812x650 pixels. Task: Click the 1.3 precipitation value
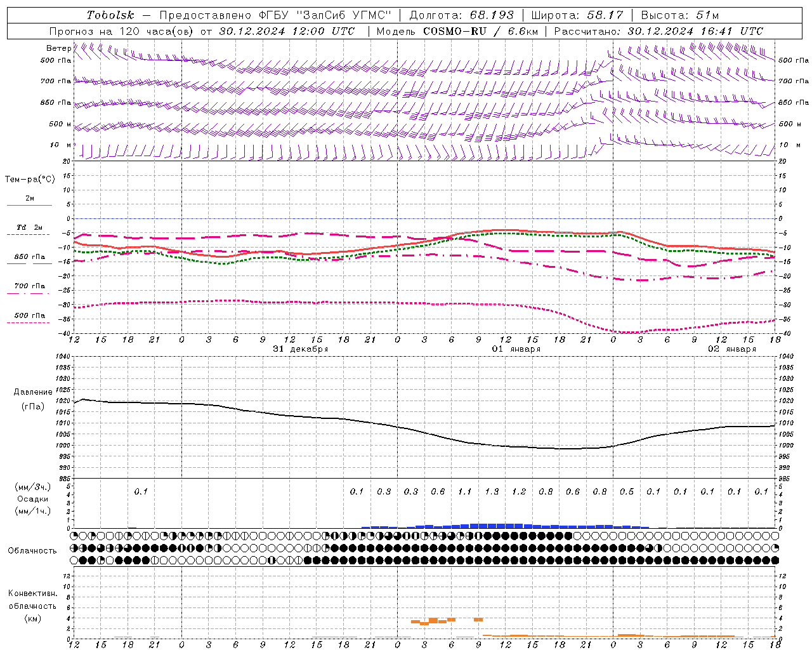tap(492, 491)
